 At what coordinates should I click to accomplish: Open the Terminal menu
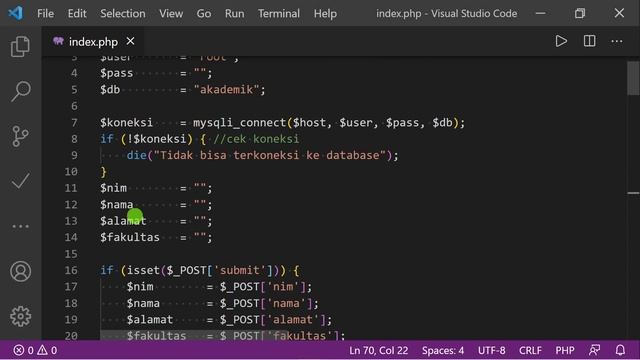click(x=279, y=13)
